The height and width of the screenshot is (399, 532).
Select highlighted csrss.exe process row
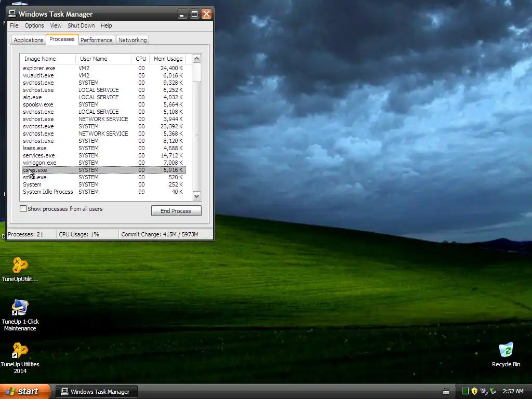coord(104,170)
